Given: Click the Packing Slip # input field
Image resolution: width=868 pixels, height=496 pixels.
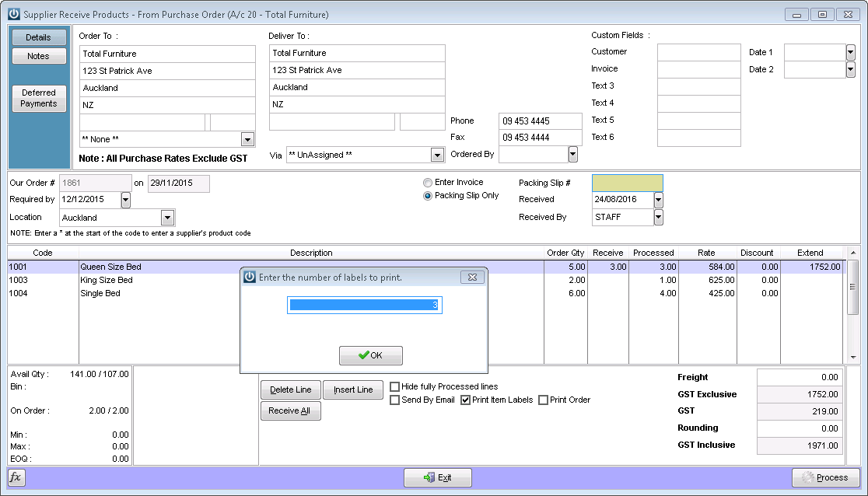Looking at the screenshot, I should [x=627, y=183].
